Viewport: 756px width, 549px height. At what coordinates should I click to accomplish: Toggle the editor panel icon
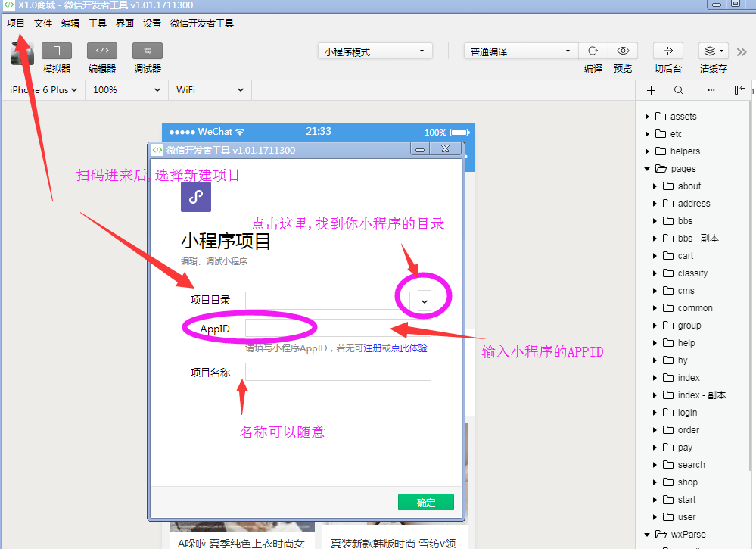102,51
